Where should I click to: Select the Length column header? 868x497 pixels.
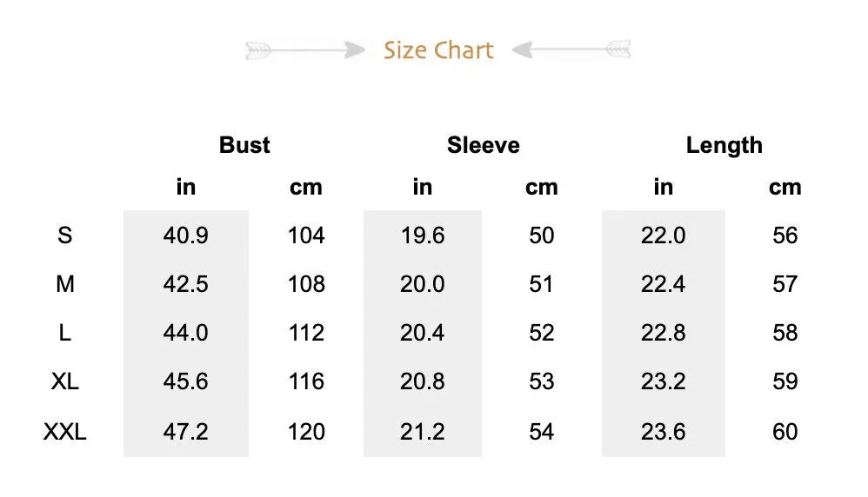tap(724, 145)
